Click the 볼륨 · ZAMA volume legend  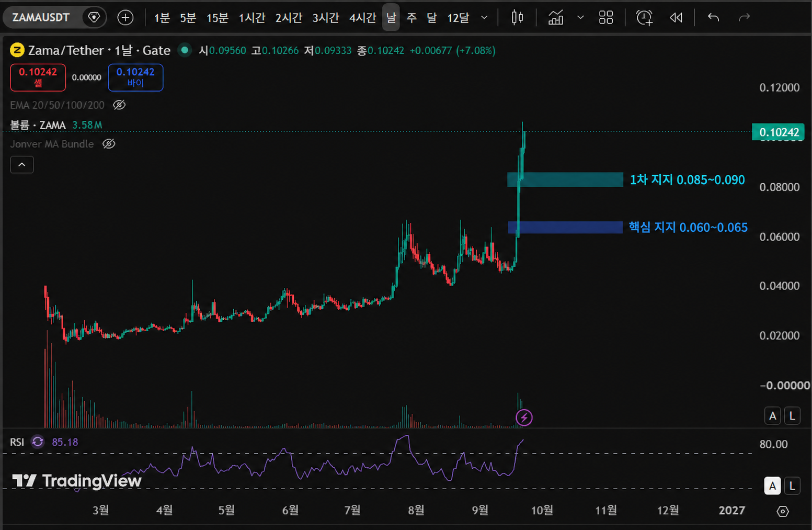pos(38,125)
